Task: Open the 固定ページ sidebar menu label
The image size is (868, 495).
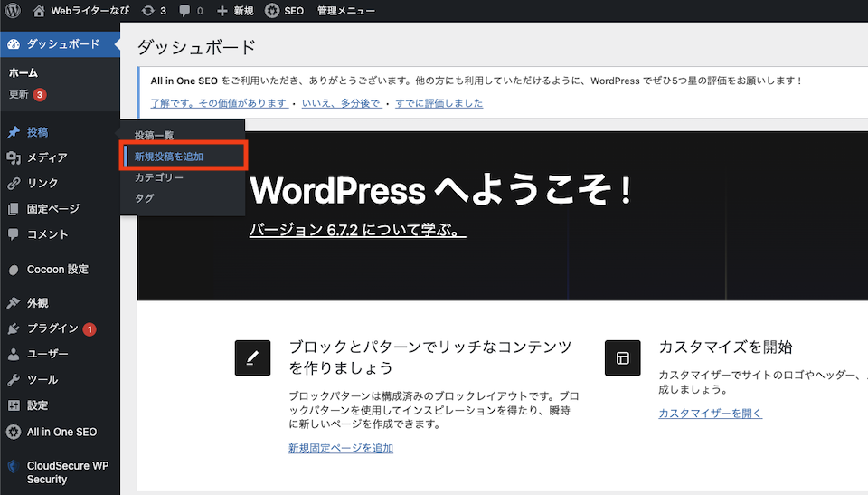Action: [53, 208]
